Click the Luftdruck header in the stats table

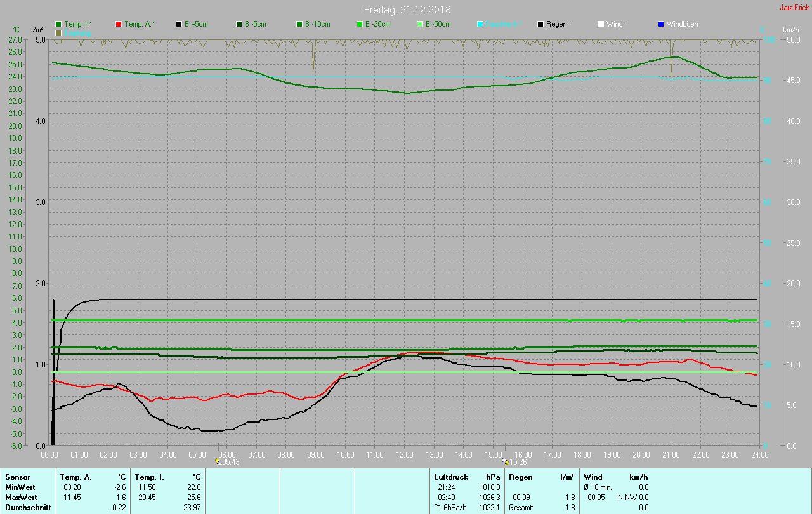tap(451, 477)
